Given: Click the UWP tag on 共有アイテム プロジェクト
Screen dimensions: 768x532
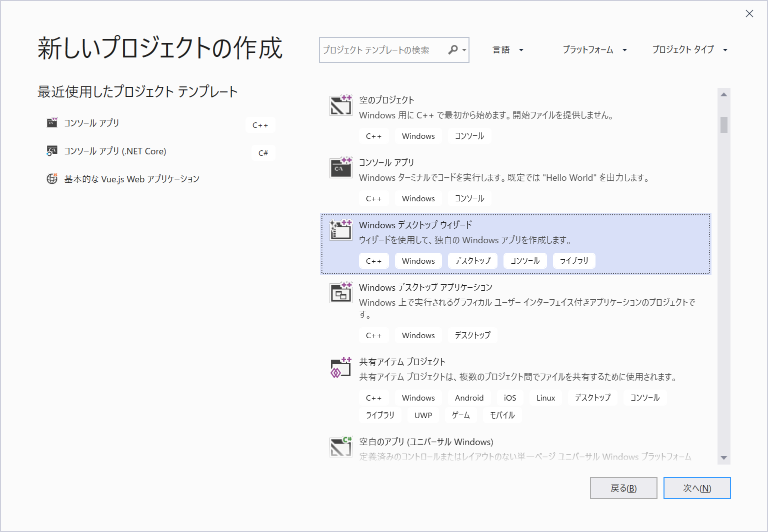Looking at the screenshot, I should click(423, 415).
